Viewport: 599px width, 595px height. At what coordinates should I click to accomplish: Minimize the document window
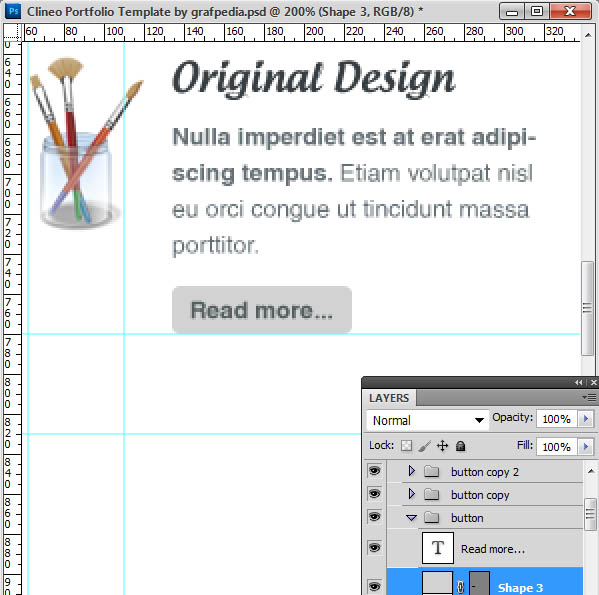512,11
